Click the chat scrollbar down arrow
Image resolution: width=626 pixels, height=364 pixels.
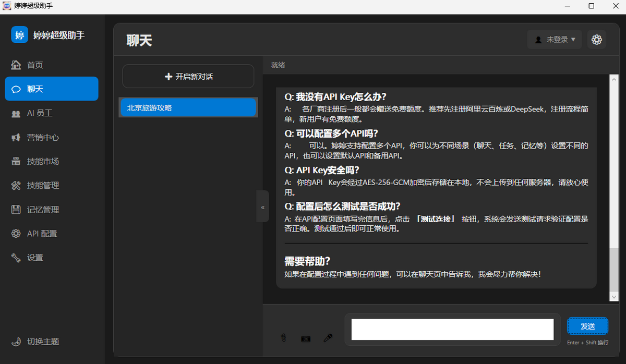point(614,296)
